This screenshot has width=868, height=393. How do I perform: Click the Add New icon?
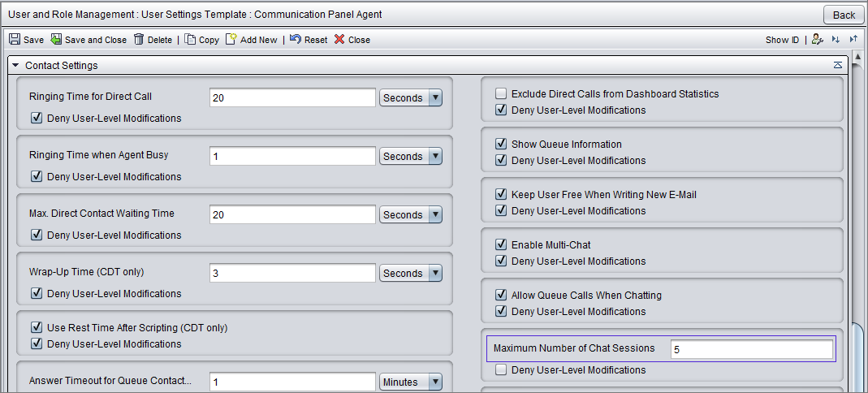[x=231, y=39]
